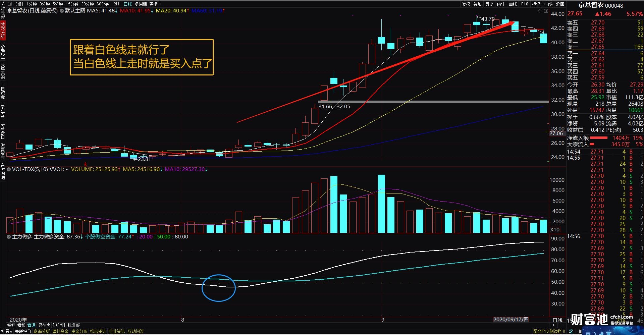Screen dimensions: 644x335
Task: Switch to 15分钟 period
Action: pyautogui.click(x=72, y=4)
